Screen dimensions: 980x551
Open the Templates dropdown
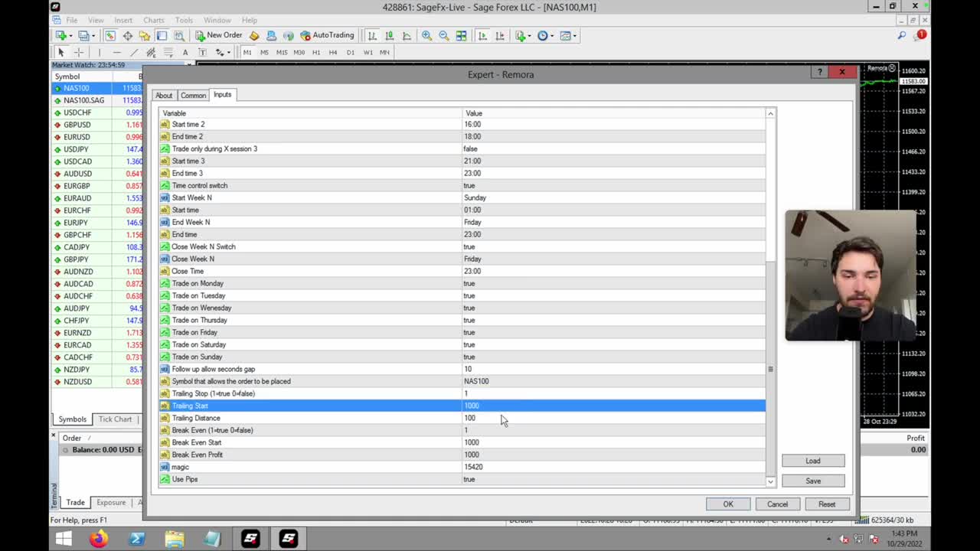[568, 35]
